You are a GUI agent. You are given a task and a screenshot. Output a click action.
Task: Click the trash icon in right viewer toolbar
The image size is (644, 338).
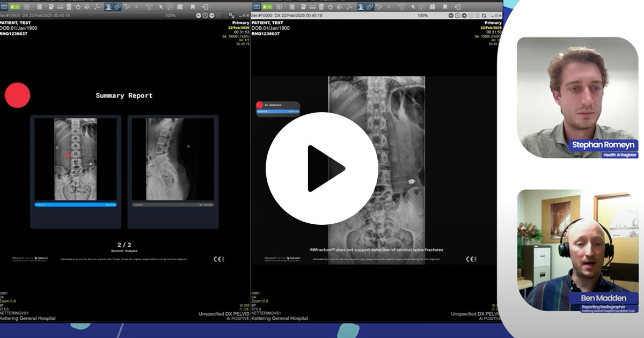click(321, 7)
